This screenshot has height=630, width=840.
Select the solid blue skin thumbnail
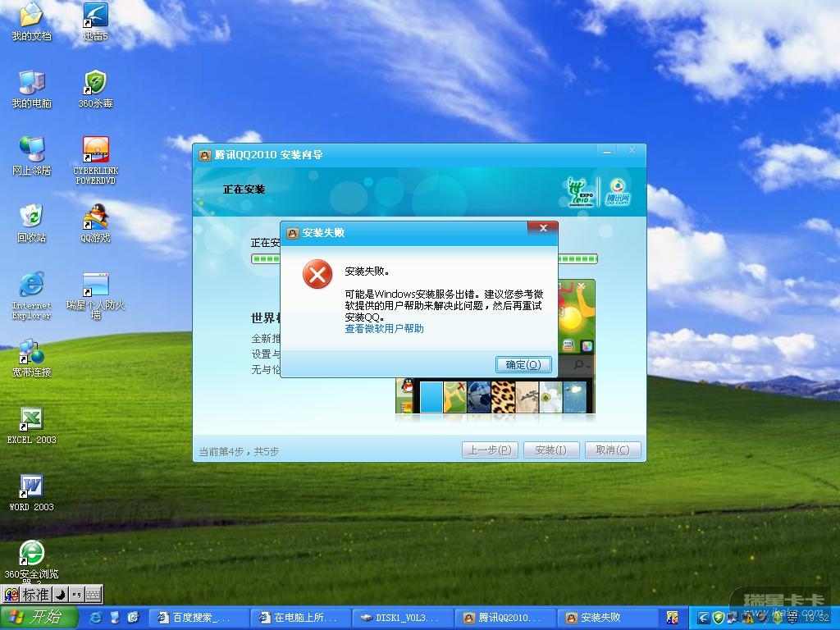431,397
